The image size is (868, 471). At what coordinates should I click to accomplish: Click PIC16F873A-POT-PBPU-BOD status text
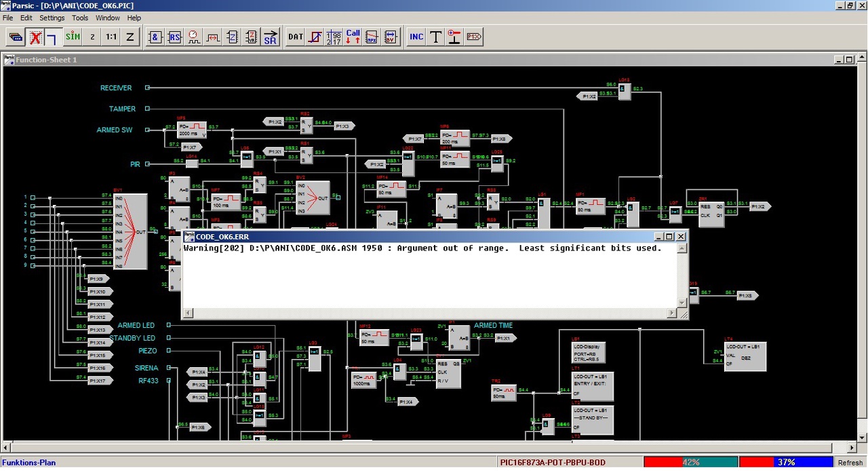tap(553, 463)
